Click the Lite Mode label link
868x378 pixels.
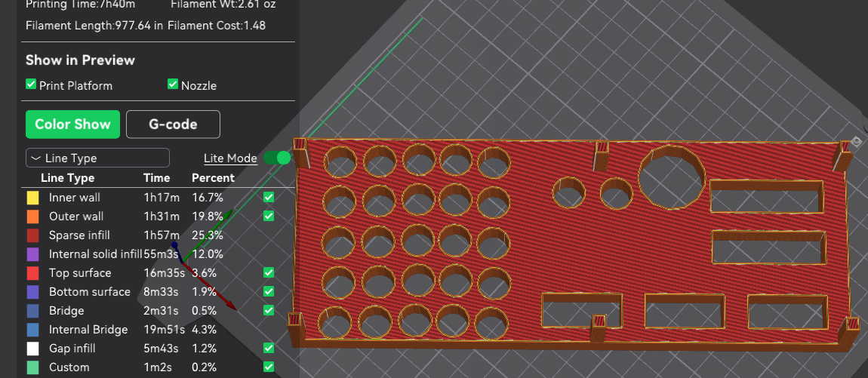pos(230,158)
